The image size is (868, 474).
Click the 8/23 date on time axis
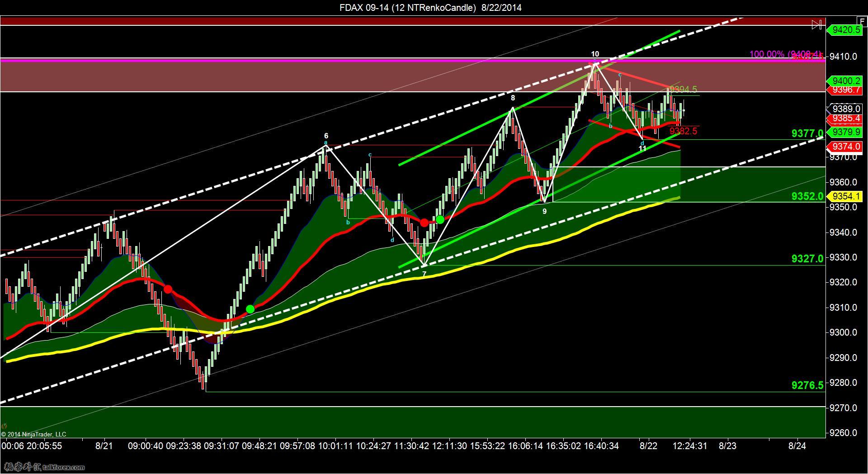click(727, 446)
